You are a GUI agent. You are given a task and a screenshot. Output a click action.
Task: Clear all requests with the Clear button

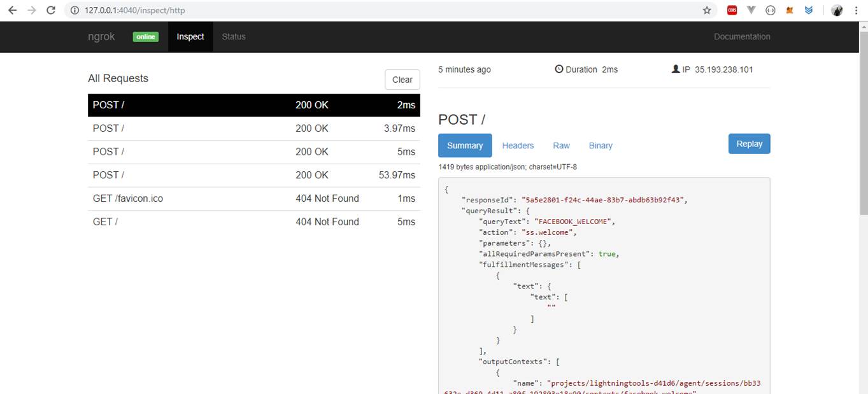(402, 80)
